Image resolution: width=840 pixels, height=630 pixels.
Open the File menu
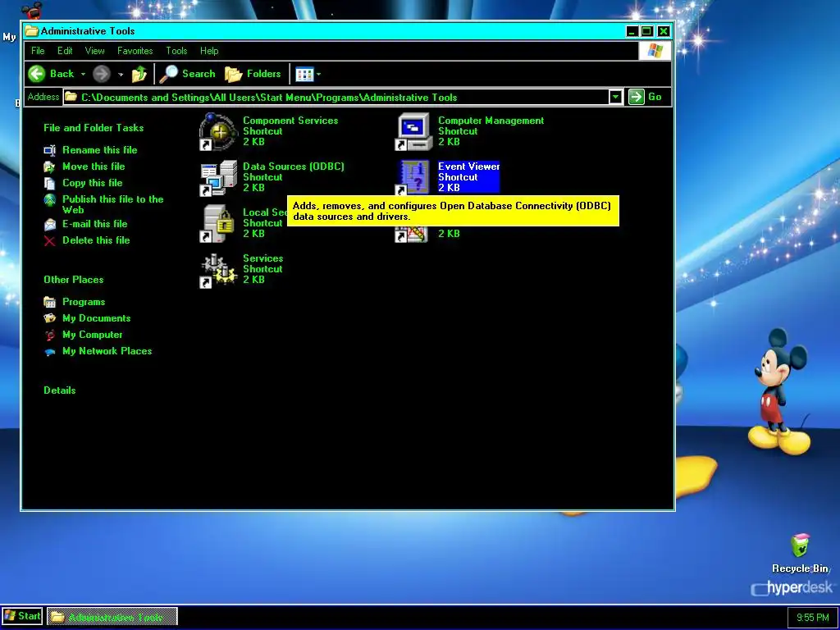click(38, 51)
